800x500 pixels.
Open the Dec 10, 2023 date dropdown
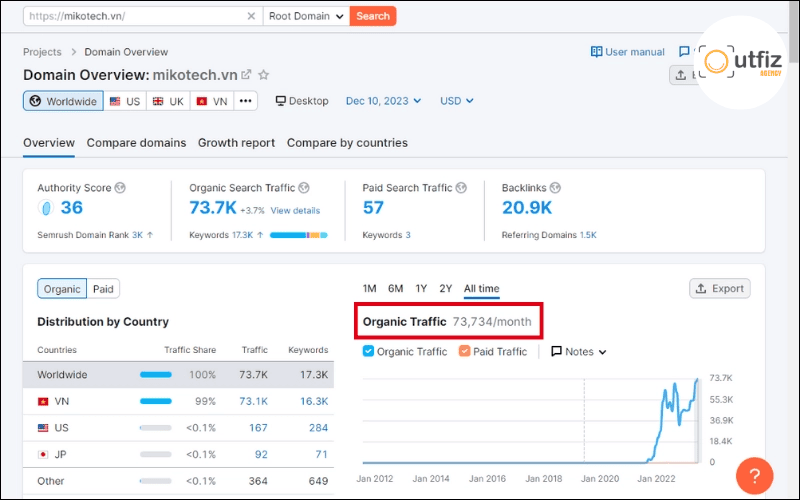tap(383, 101)
